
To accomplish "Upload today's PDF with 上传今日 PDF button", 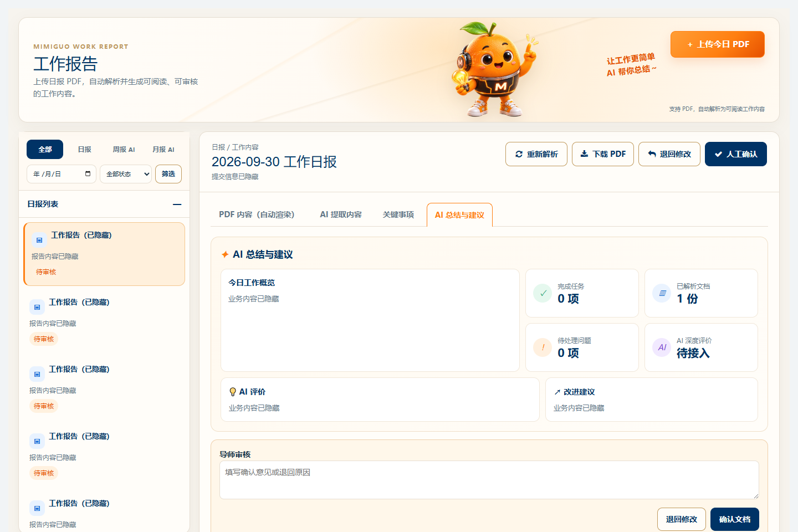I will click(718, 44).
